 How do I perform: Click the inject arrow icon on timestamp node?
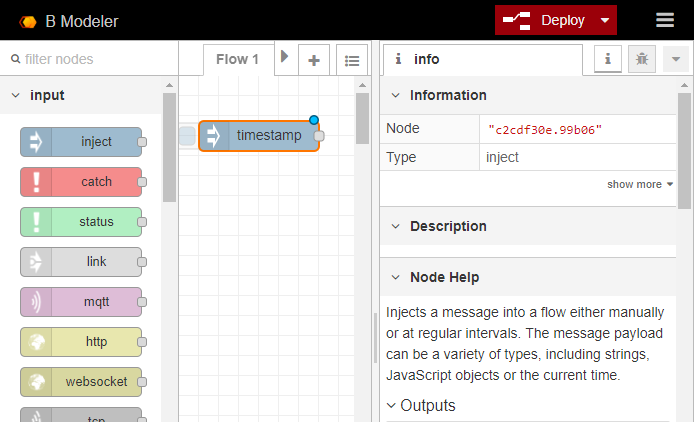click(x=213, y=136)
